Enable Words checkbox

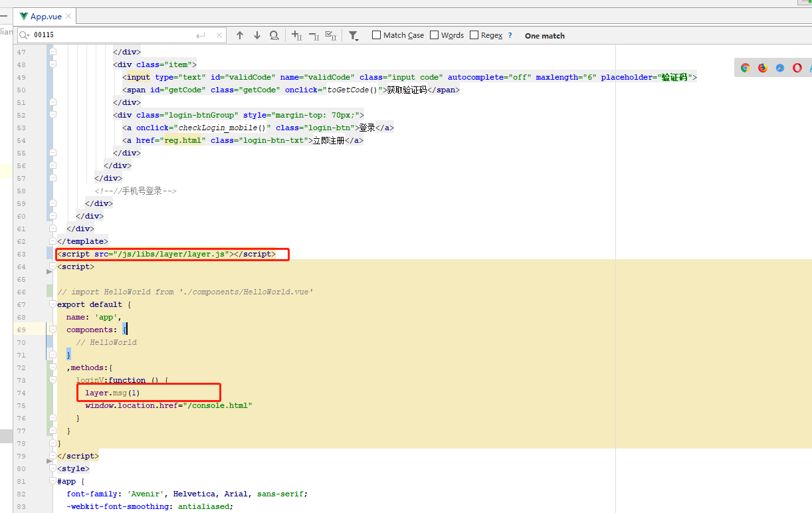click(435, 35)
